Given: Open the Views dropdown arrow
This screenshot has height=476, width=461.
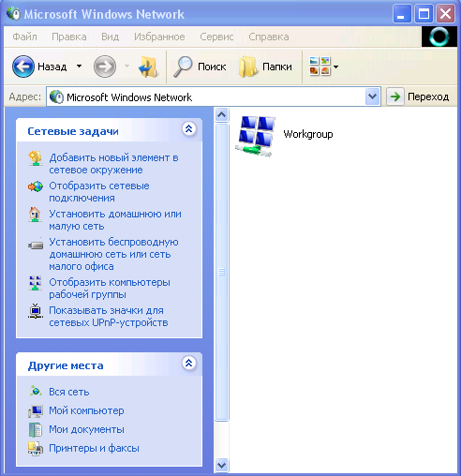Looking at the screenshot, I should (335, 67).
